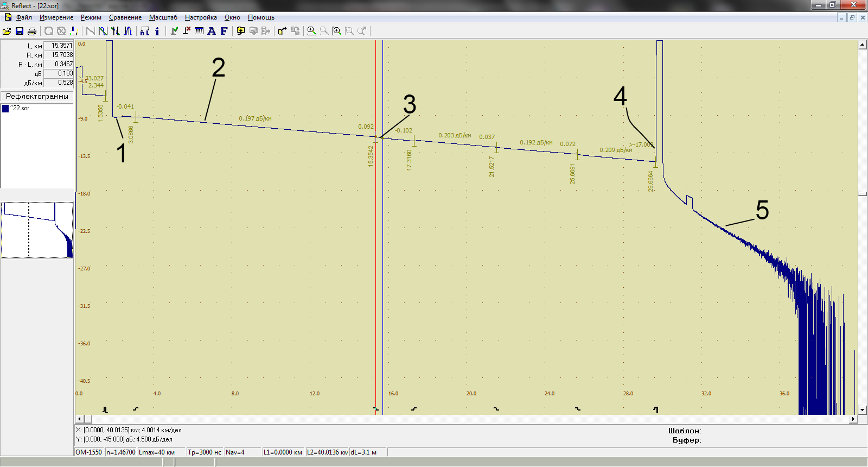
Task: Click the dashed-bracket measurement markers icon
Action: 145,31
